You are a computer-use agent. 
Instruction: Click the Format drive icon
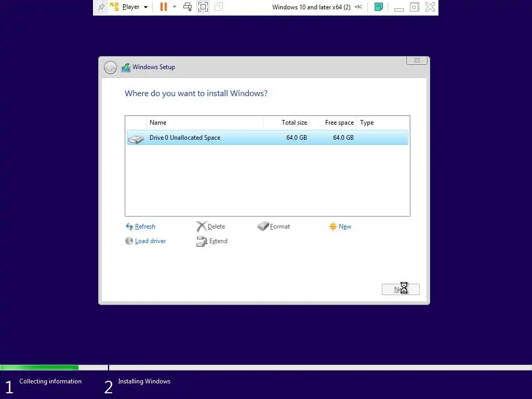[x=263, y=227]
